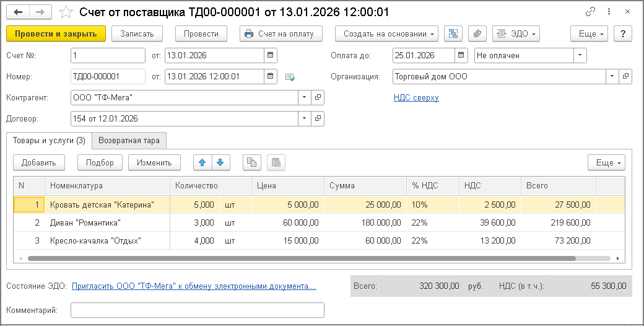Click the Счет № input field
This screenshot has height=326, width=644.
pos(108,55)
